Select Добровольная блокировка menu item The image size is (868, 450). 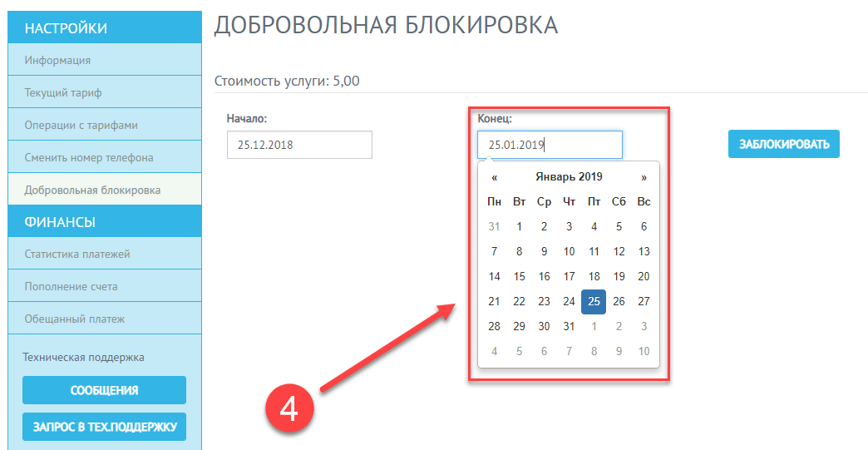(105, 190)
